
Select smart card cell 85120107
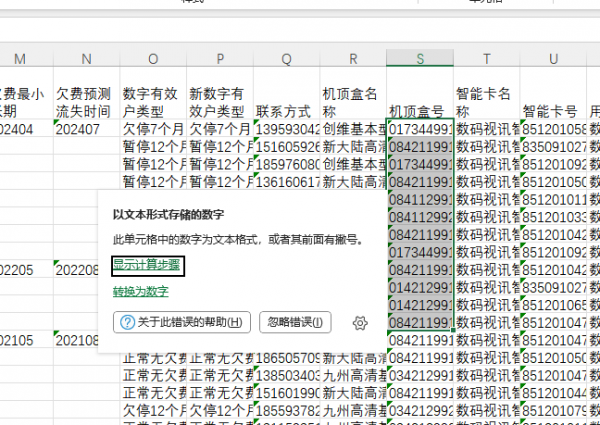pyautogui.click(x=553, y=410)
